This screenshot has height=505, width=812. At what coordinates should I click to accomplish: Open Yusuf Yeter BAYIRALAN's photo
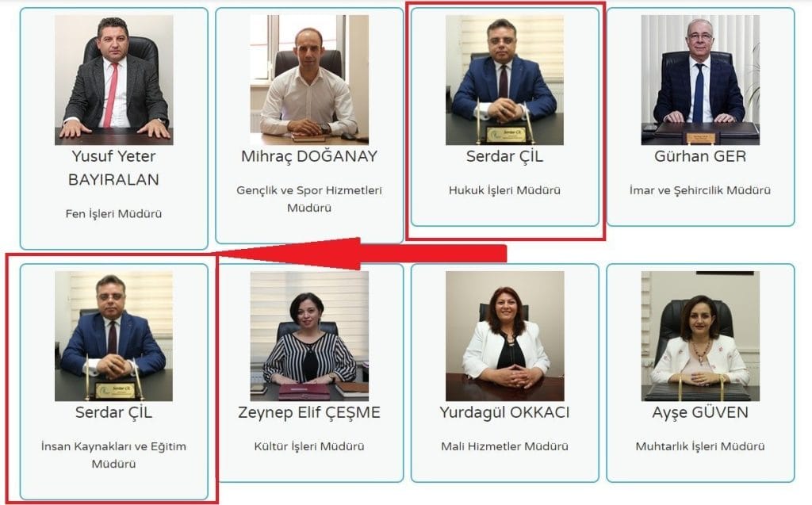(114, 80)
